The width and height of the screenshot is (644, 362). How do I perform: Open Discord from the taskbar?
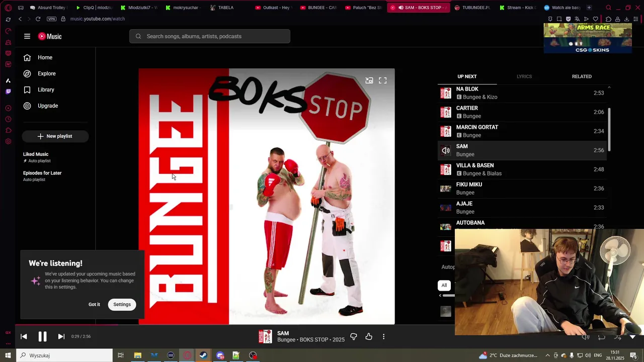coord(220,355)
